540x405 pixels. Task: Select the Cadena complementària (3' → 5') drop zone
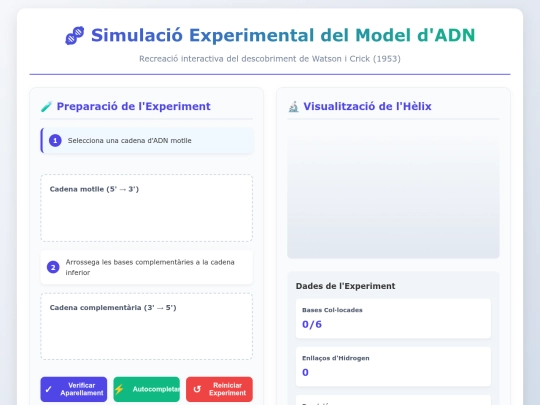147,326
